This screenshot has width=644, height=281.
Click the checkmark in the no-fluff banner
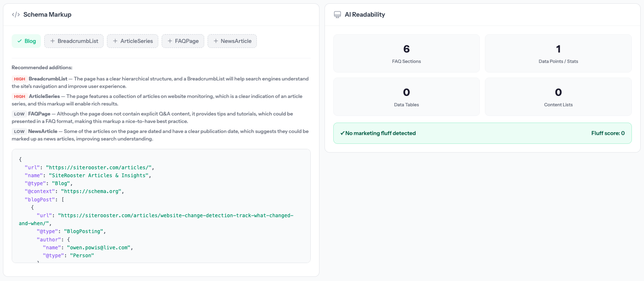tap(343, 133)
